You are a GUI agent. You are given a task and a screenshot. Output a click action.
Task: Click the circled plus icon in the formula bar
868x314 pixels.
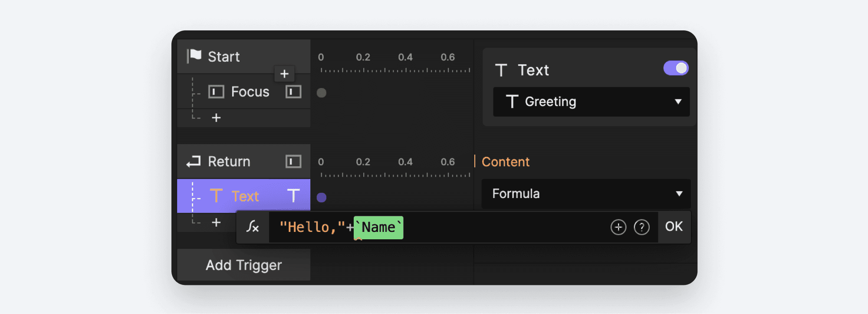619,227
